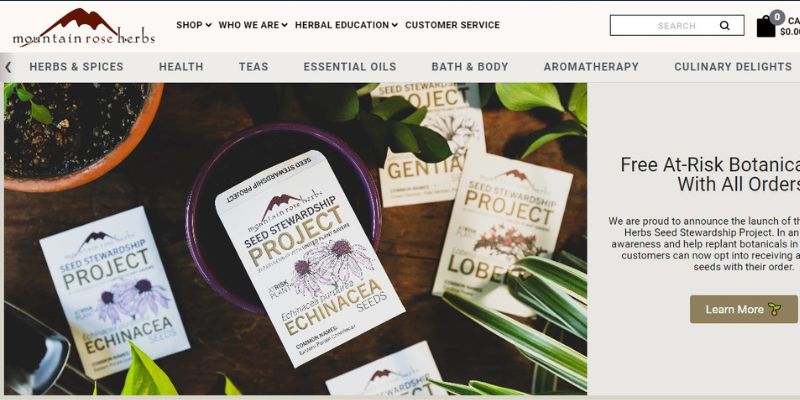
Task: Click the Echinacea seed packet banner image
Action: [x=295, y=239]
